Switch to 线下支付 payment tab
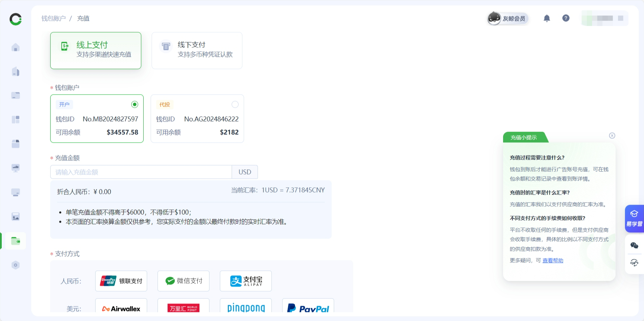Viewport: 644px width, 321px height. [197, 51]
